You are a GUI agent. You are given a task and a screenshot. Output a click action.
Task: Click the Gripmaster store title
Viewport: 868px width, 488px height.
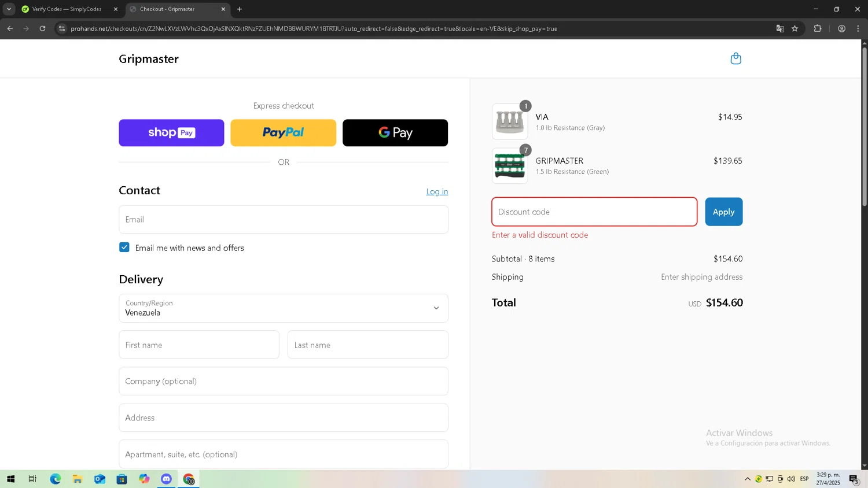tap(149, 59)
